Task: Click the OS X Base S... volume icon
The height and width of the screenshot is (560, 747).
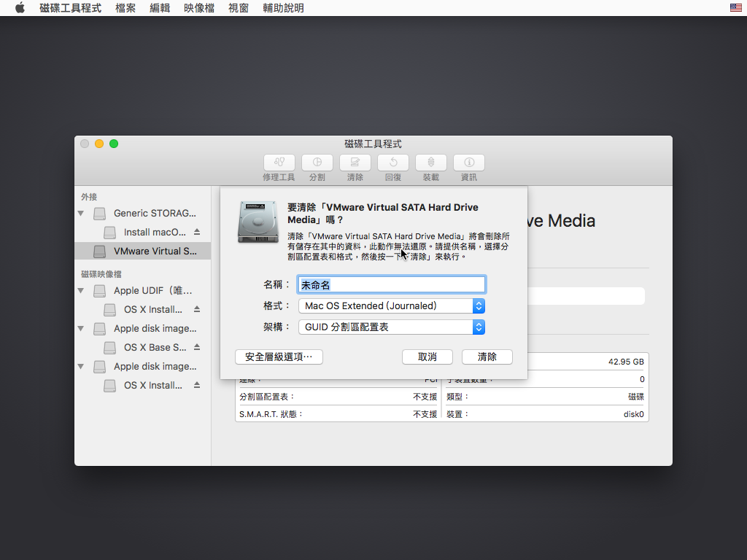Action: (x=109, y=348)
